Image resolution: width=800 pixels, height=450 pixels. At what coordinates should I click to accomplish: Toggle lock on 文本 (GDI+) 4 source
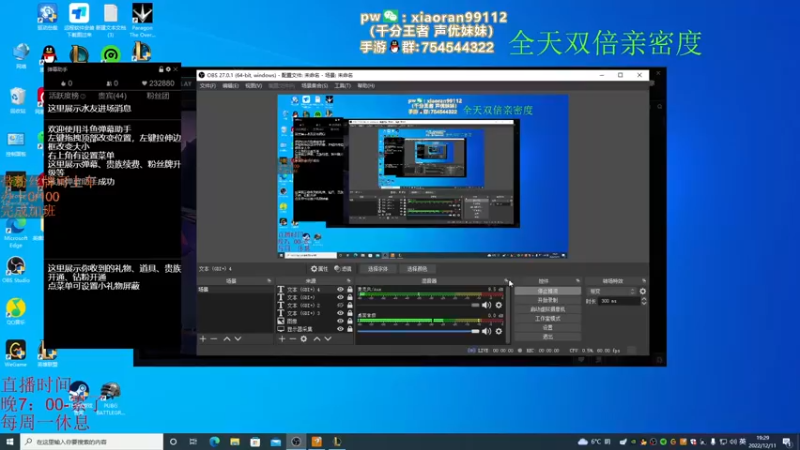pyautogui.click(x=350, y=289)
